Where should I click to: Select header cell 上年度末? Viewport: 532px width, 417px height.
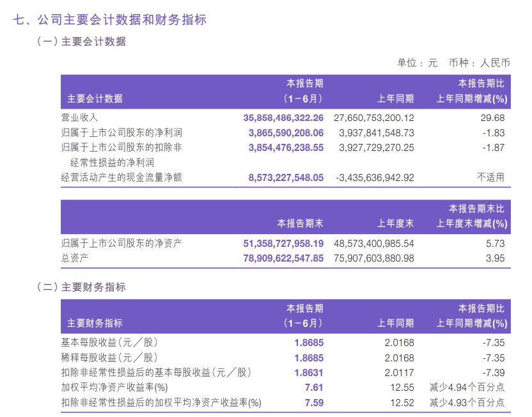(396, 223)
